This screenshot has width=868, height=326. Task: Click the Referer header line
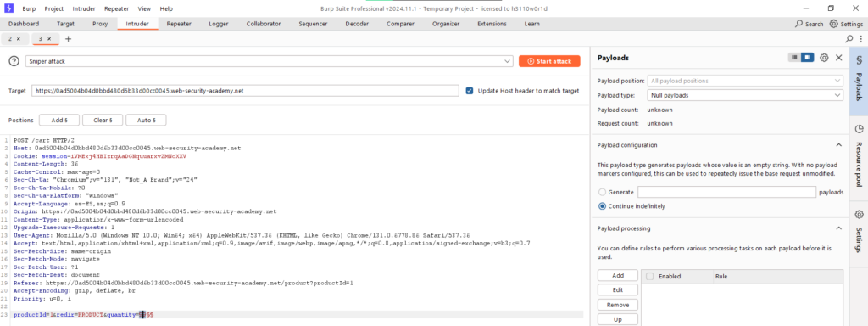[x=183, y=283]
